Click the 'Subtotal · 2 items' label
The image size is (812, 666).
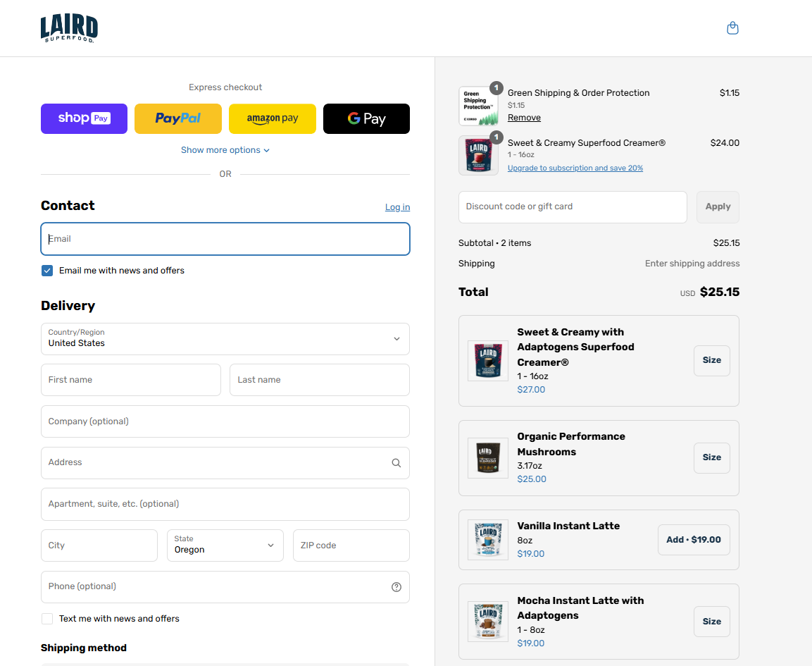click(x=494, y=243)
